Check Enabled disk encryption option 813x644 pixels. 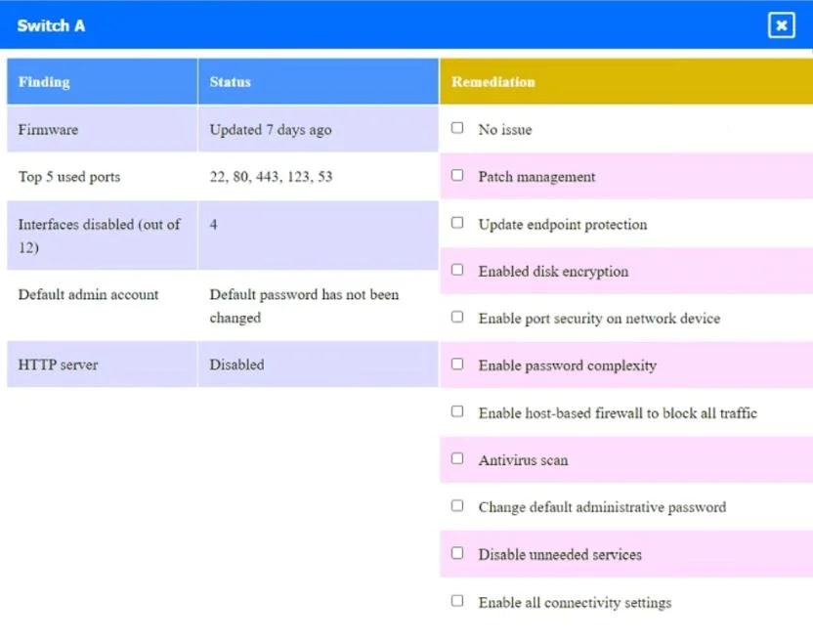pos(456,270)
